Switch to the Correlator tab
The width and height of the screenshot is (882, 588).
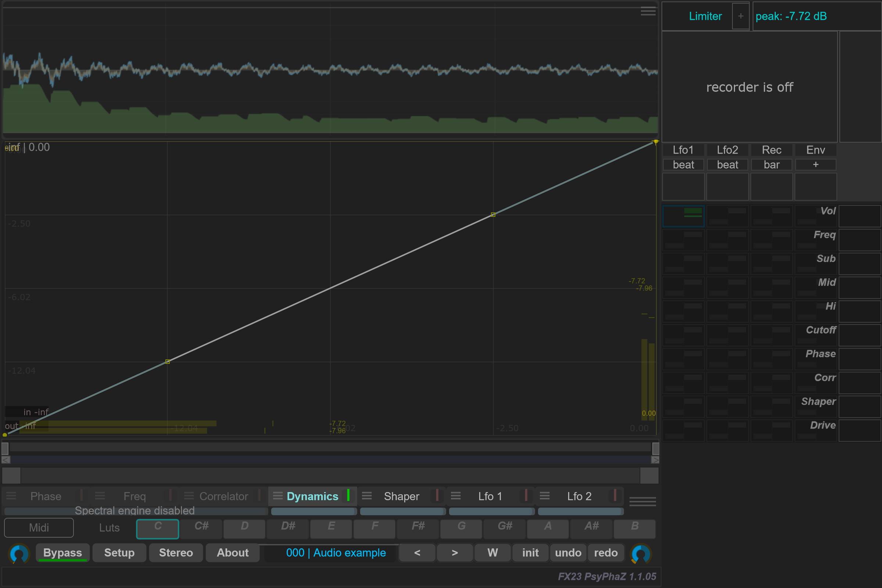coord(223,496)
